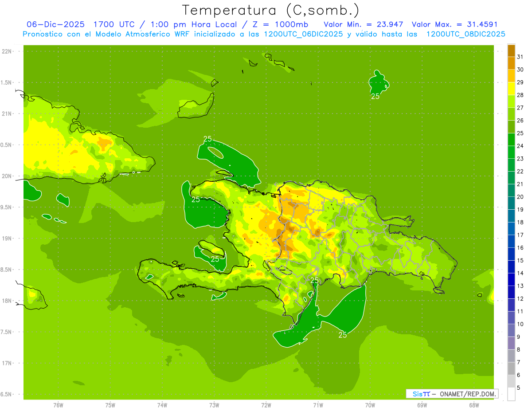Viewport: 532px width, 411px height.
Task: Select 'Valor Min. = 23.947' text
Action: click(364, 24)
